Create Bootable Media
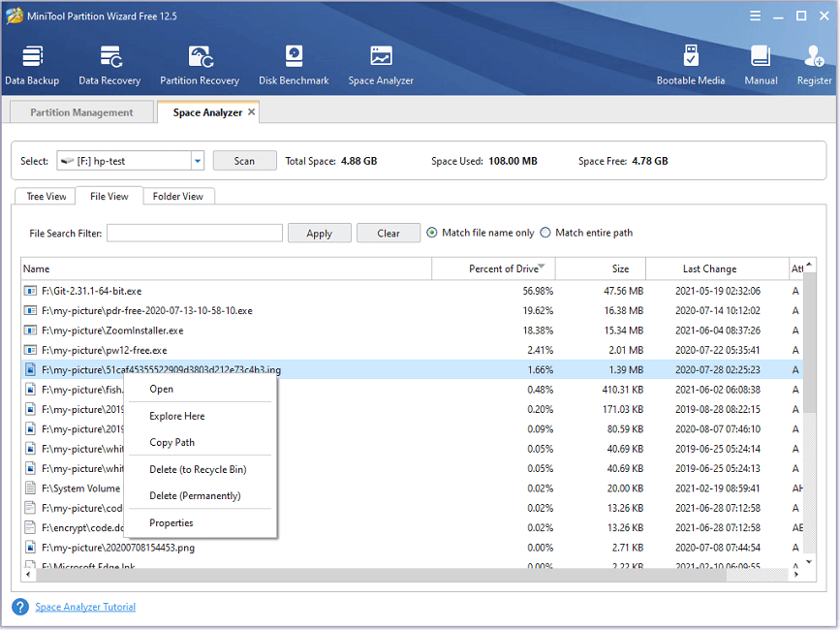 pos(691,65)
